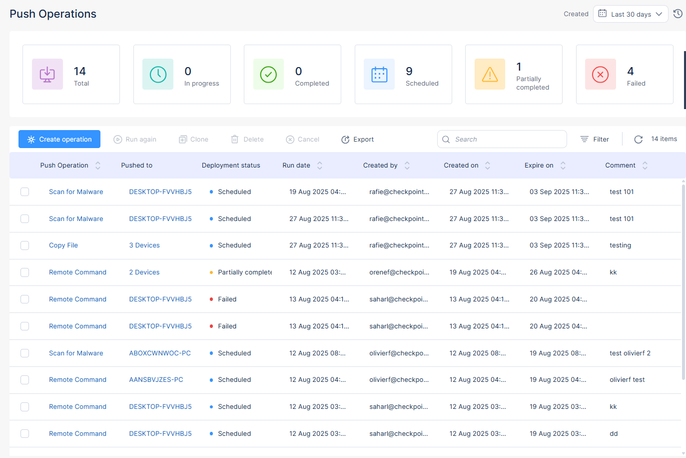This screenshot has width=686, height=458.
Task: Click into the Search input field
Action: pyautogui.click(x=502, y=139)
